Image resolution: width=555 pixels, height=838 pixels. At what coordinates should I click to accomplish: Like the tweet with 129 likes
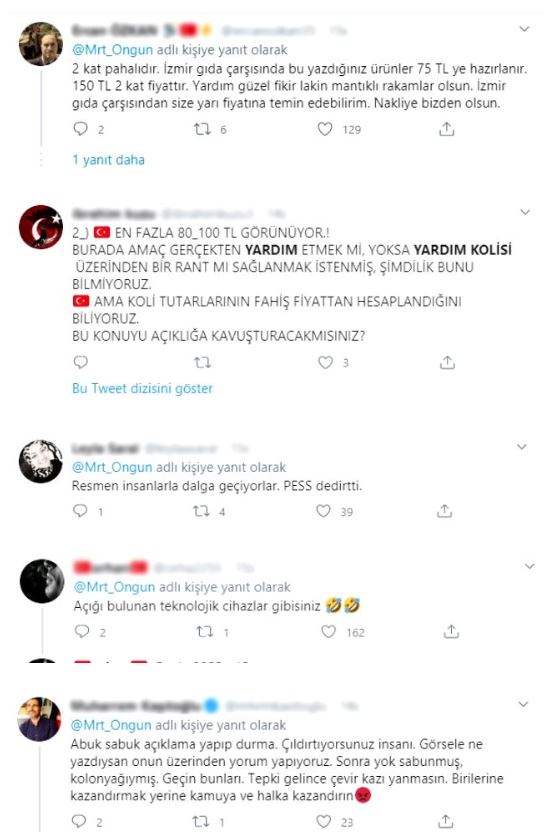(325, 129)
